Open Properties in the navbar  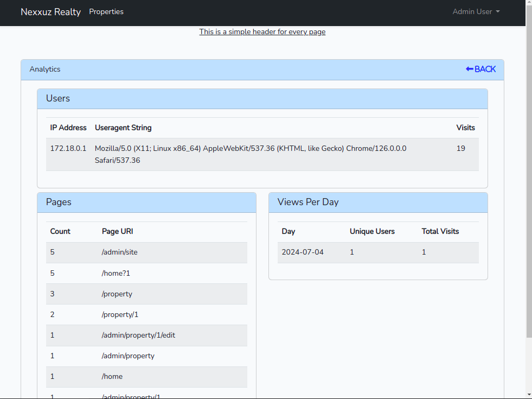click(x=106, y=11)
